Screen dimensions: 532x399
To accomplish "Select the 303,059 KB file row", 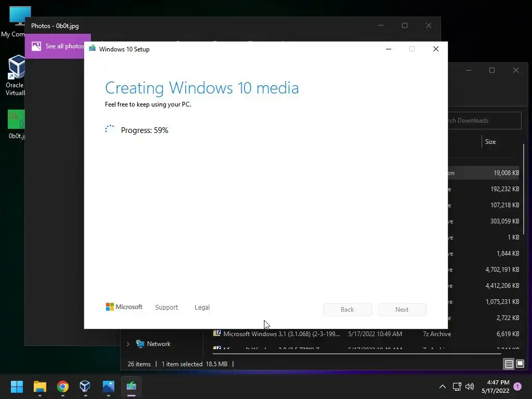I will tap(484, 221).
